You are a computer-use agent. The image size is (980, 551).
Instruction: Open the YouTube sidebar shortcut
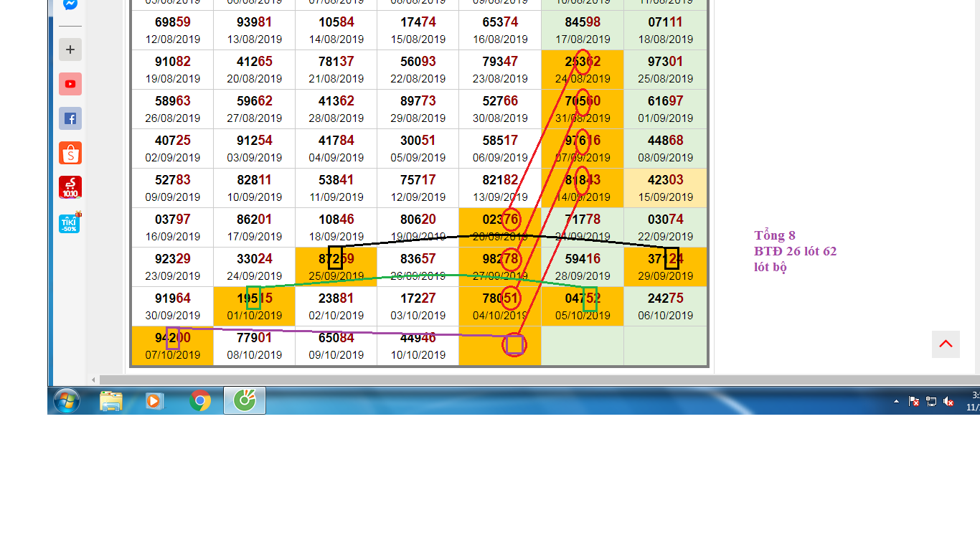click(70, 84)
